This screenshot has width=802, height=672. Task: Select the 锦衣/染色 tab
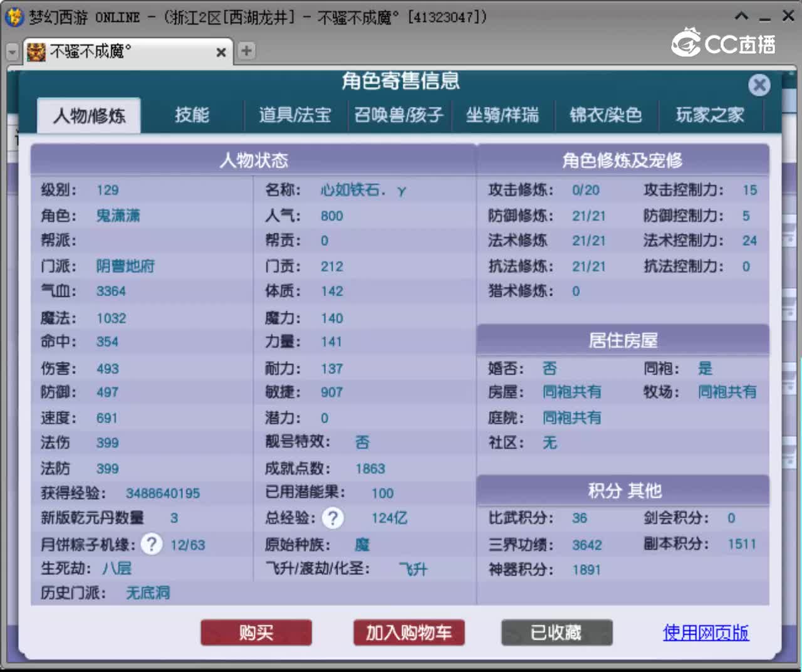pos(606,115)
